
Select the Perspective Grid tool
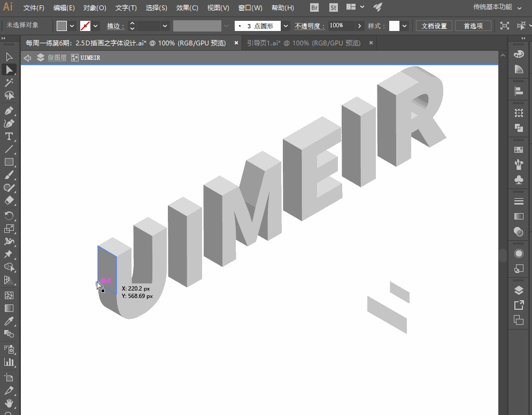coord(9,280)
